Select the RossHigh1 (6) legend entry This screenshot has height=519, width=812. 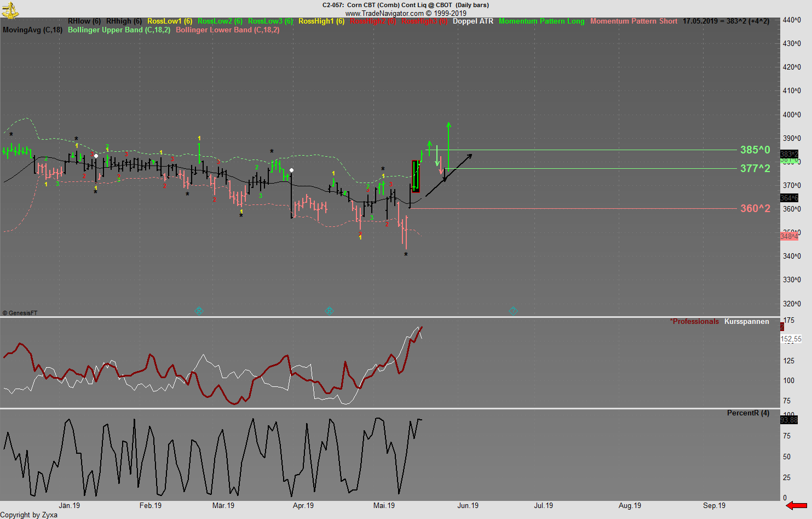point(321,21)
